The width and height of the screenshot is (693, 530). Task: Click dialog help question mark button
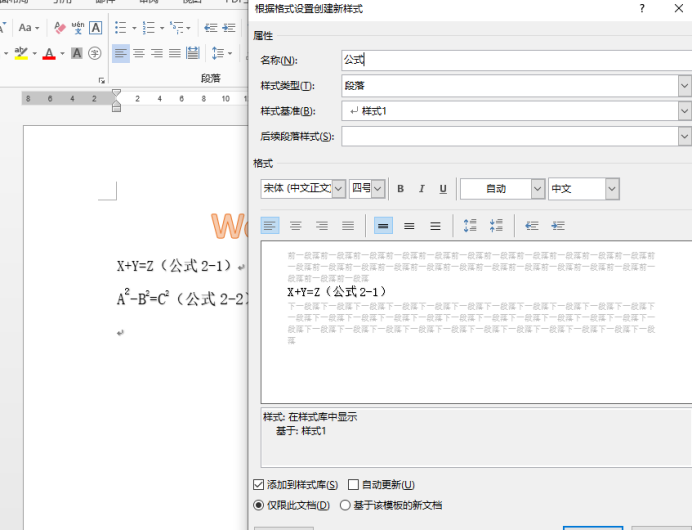642,8
